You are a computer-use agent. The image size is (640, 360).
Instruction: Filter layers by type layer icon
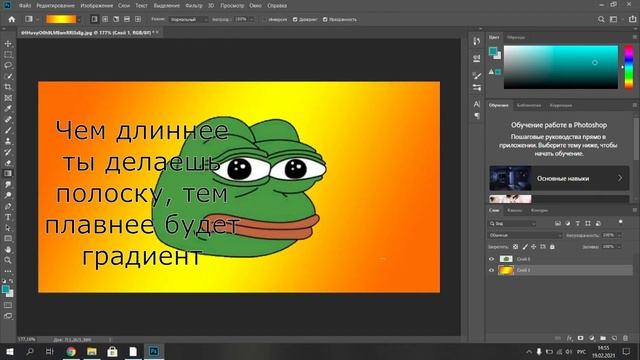(578, 224)
